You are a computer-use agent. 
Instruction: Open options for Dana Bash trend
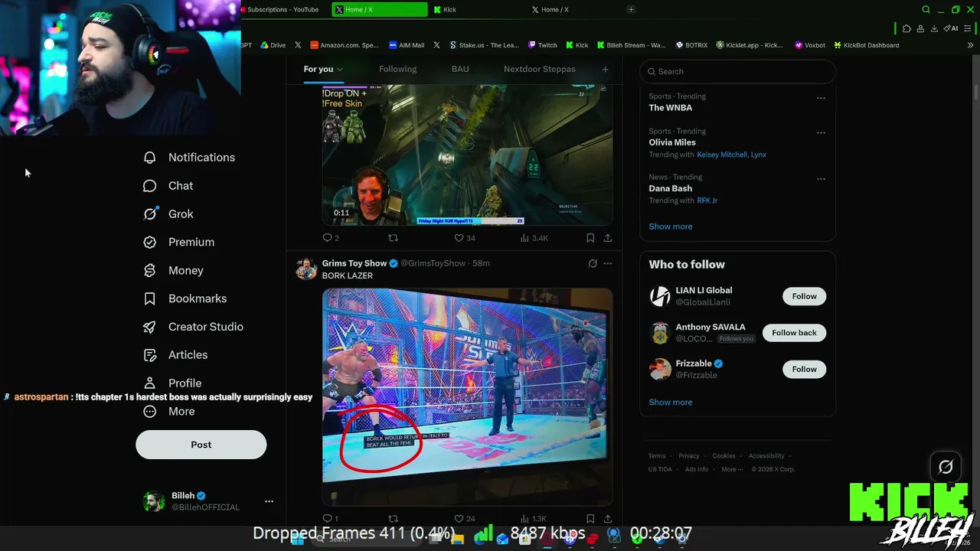tap(821, 179)
